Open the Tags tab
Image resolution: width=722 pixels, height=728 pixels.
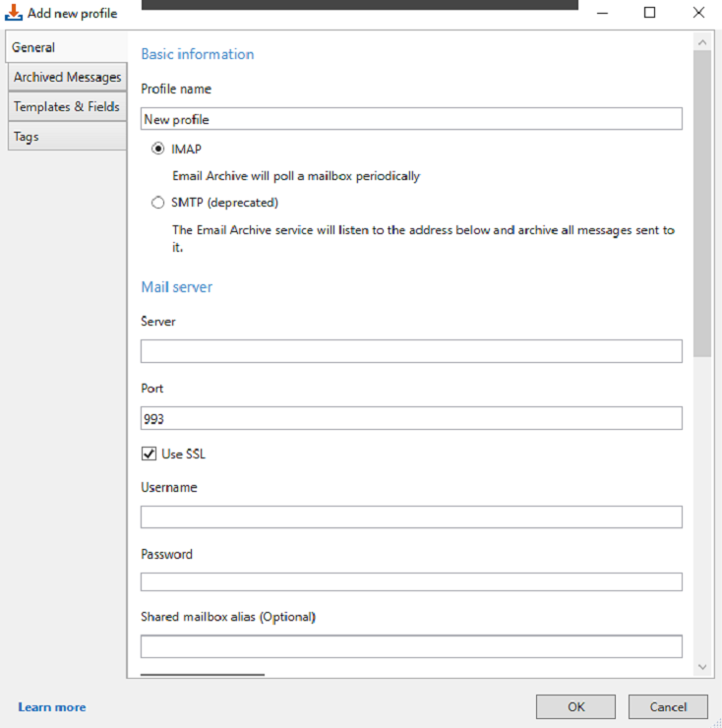point(67,136)
